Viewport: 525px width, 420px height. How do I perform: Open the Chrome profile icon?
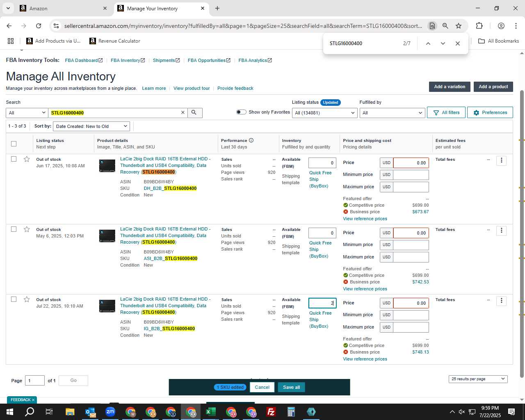(x=501, y=26)
